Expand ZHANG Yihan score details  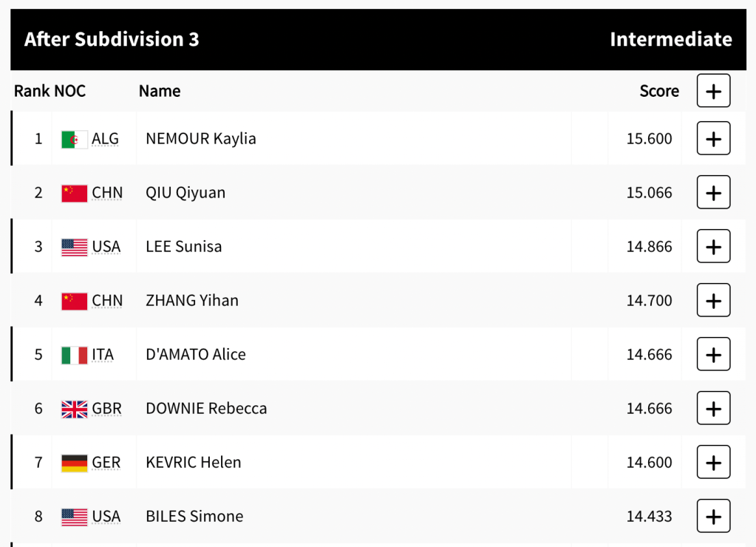(x=713, y=300)
